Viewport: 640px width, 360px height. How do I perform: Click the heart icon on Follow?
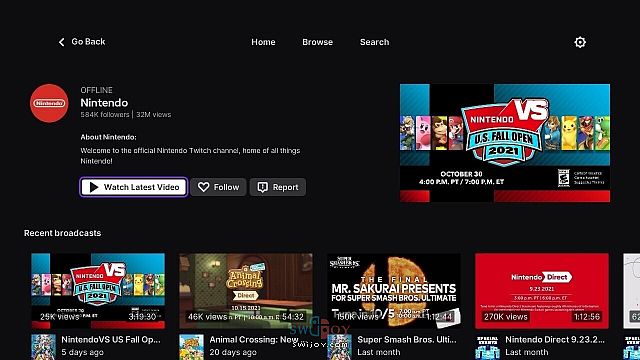pos(203,187)
